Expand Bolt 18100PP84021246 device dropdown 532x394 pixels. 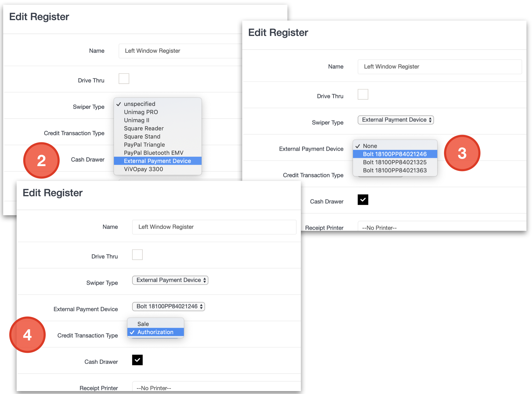169,306
